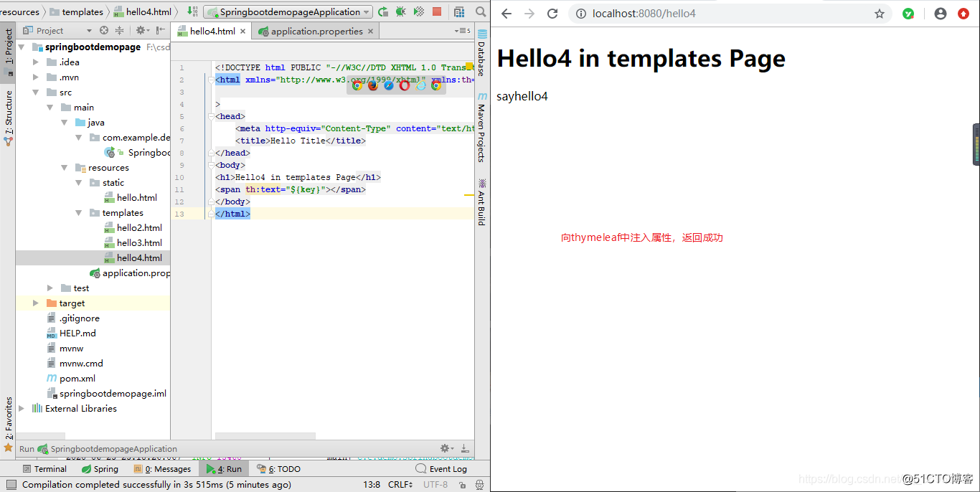
Task: Run with Coverage icon in toolbar
Action: [x=419, y=11]
